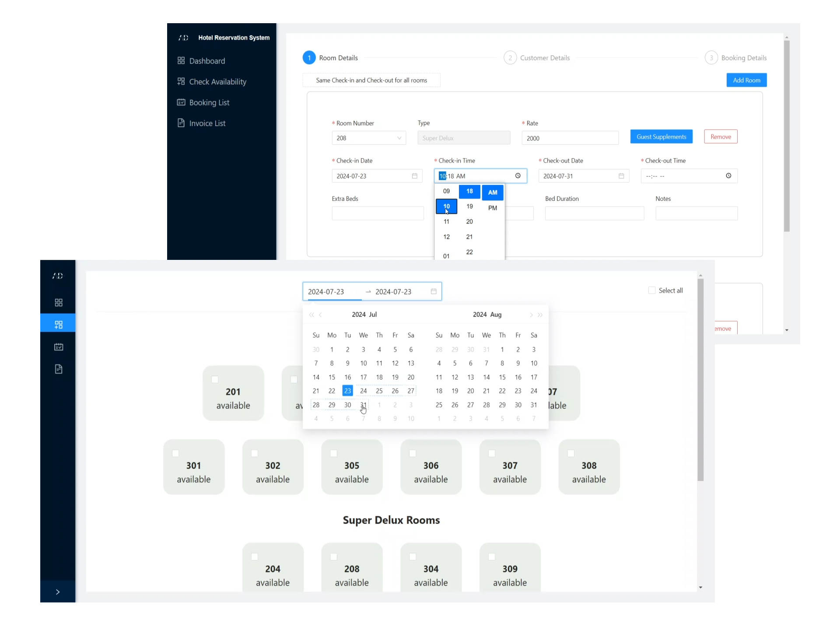840x630 pixels.
Task: Open the Room Number 208 dropdown
Action: 369,138
